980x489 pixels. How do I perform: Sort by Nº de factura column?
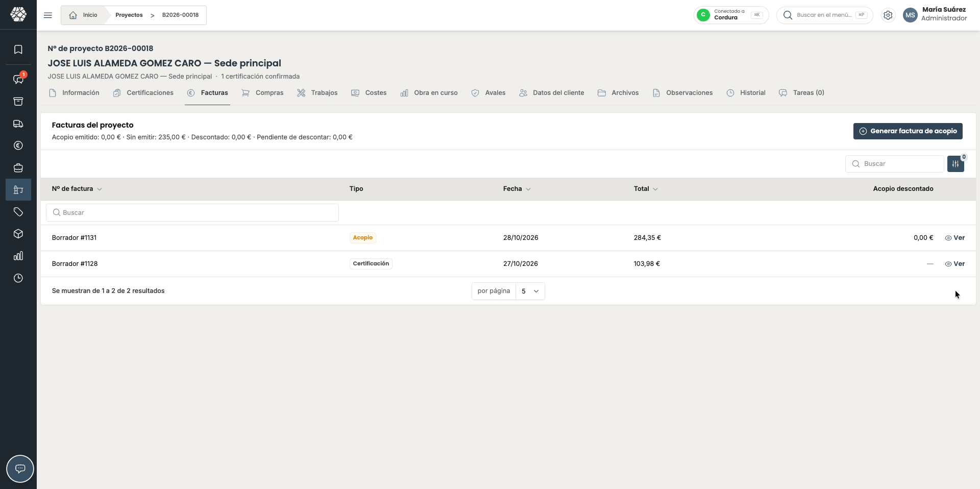(77, 189)
